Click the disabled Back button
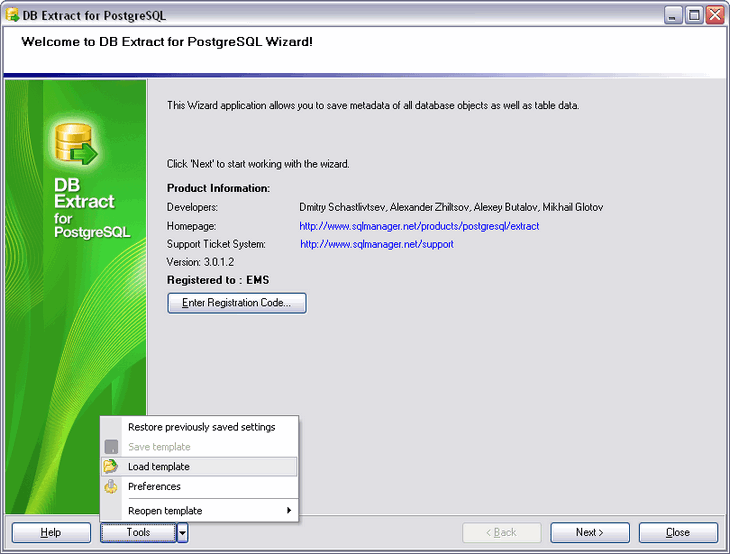This screenshot has width=730, height=554. (502, 533)
